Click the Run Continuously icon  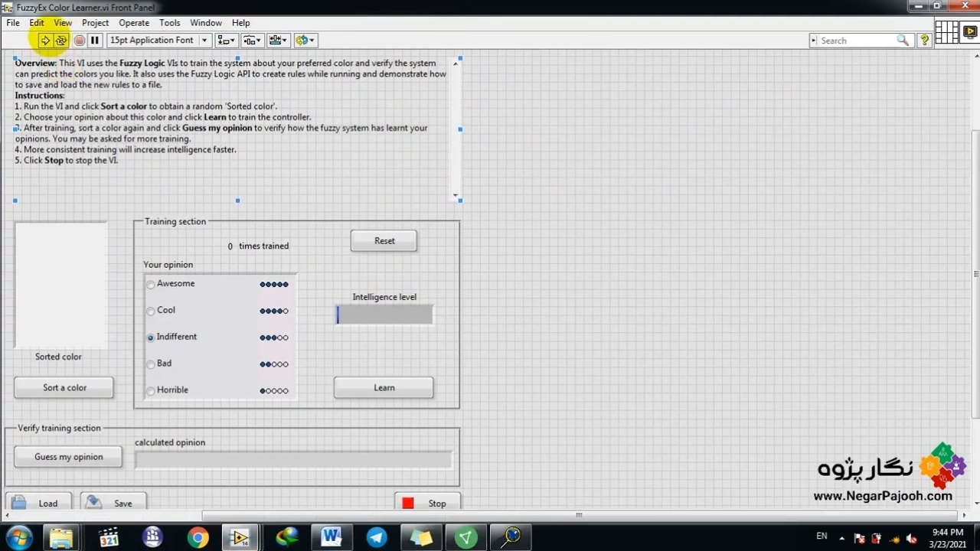click(x=61, y=41)
